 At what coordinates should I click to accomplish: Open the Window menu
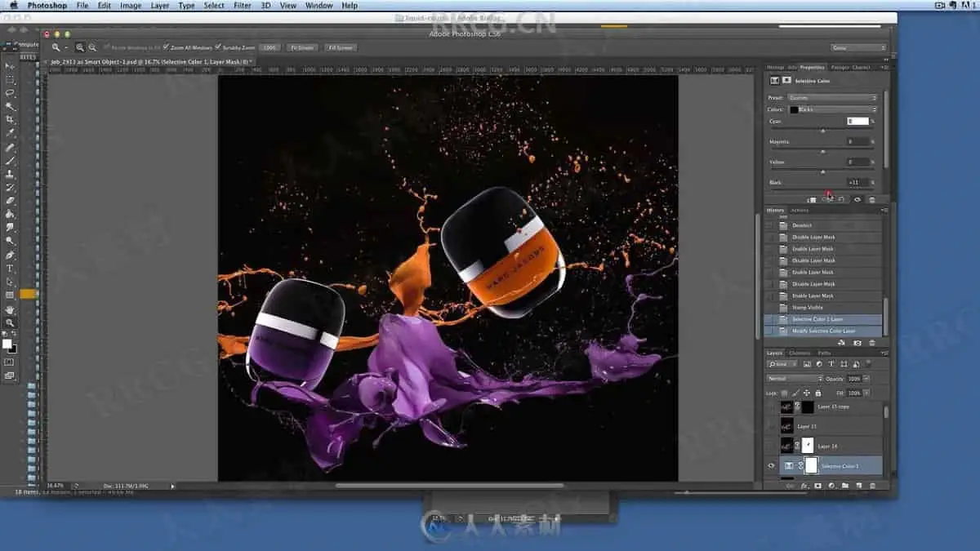point(318,6)
